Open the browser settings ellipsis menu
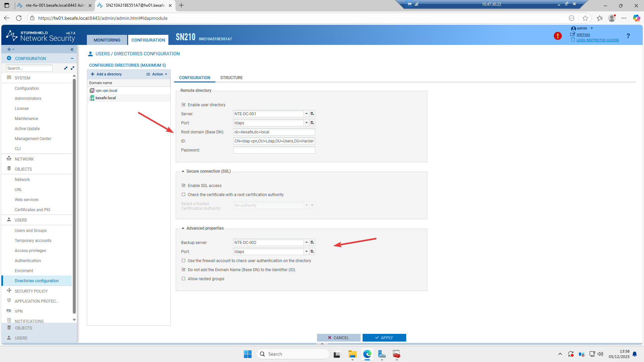 click(x=624, y=18)
